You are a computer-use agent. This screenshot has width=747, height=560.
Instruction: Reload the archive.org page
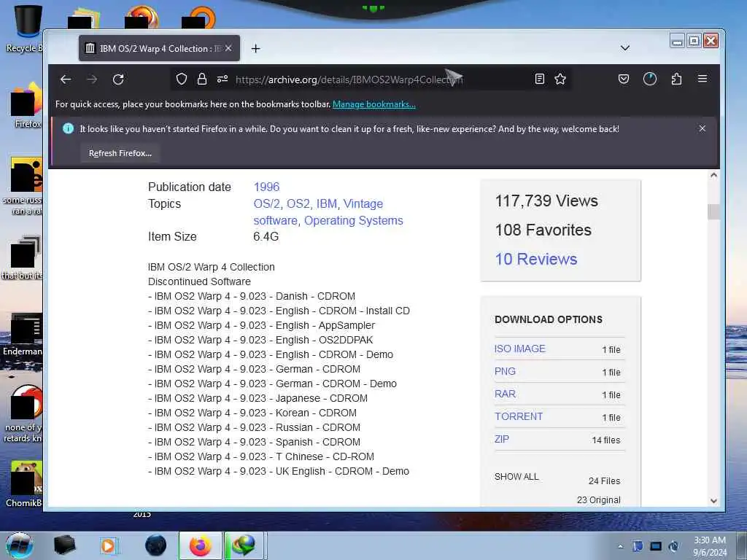coord(118,79)
